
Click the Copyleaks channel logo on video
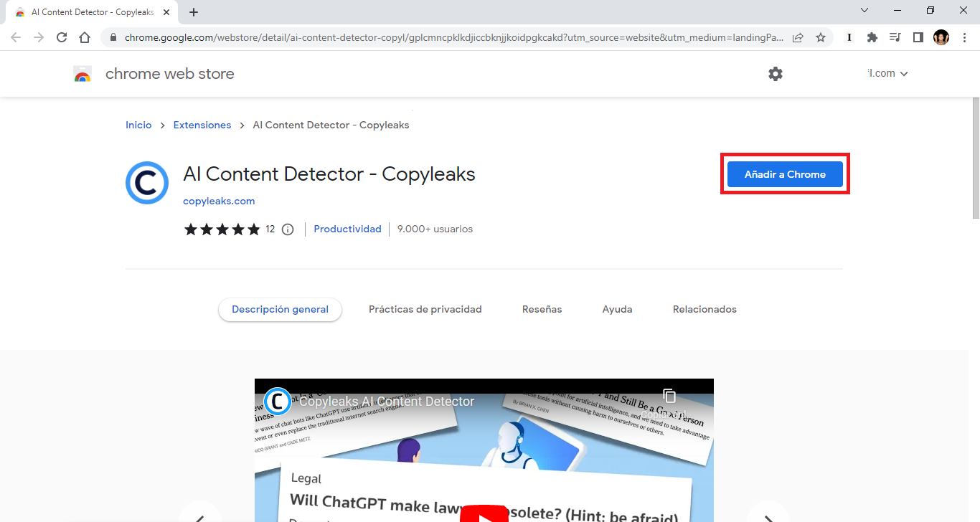tap(278, 402)
